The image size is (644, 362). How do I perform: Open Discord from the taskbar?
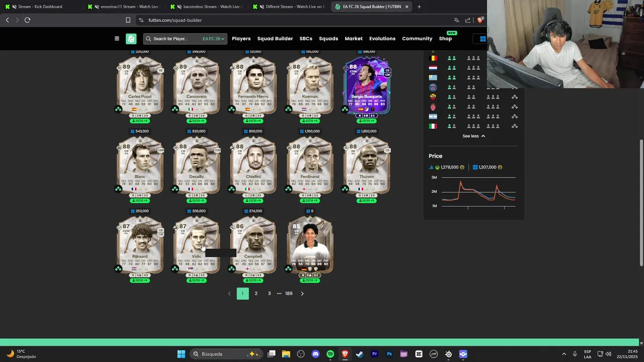pyautogui.click(x=315, y=354)
